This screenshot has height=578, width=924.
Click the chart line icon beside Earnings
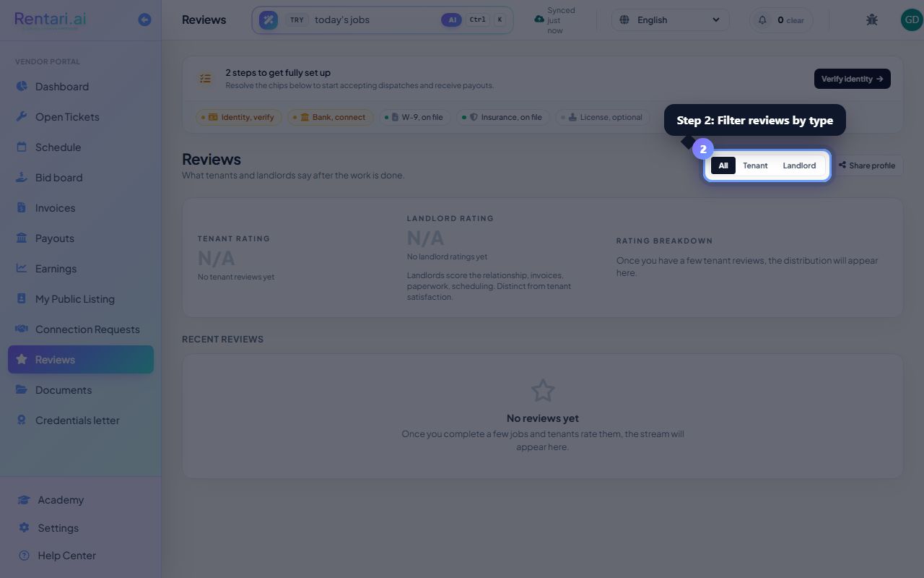22,269
